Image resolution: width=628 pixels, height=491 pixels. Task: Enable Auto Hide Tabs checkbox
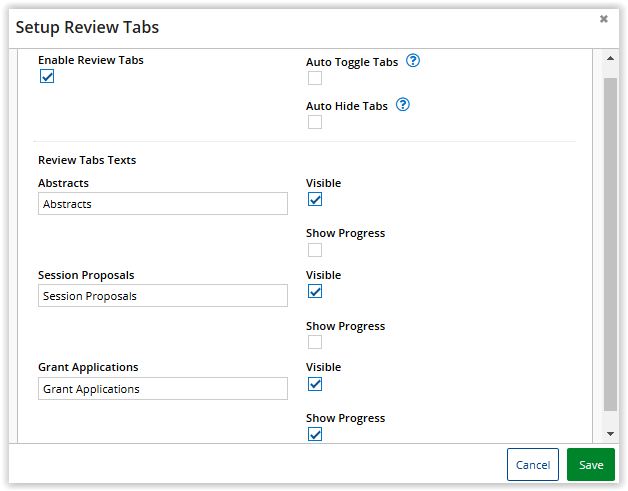pyautogui.click(x=315, y=122)
